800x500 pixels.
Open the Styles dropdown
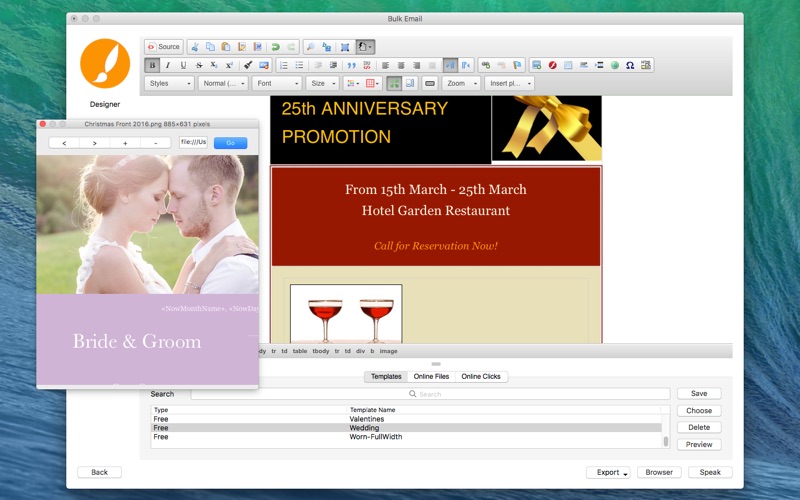[x=169, y=84]
